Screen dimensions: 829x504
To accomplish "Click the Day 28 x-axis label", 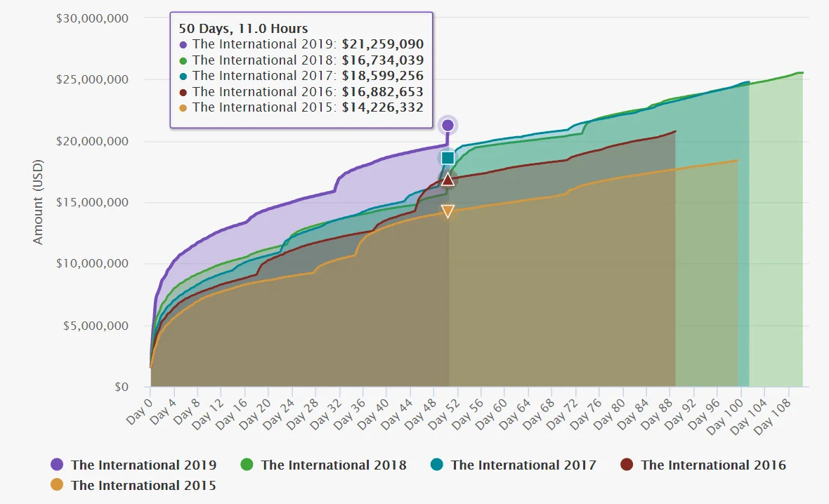I will (x=302, y=413).
